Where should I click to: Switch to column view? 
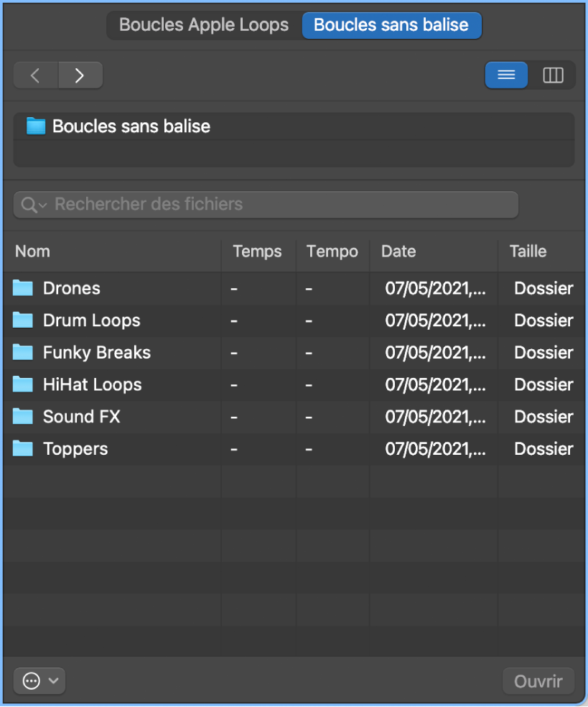point(553,75)
